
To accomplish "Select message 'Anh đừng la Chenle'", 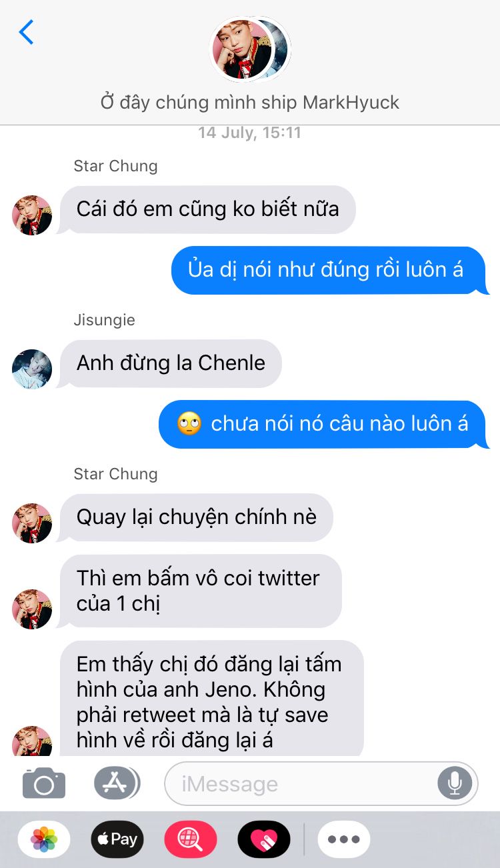I will [171, 363].
